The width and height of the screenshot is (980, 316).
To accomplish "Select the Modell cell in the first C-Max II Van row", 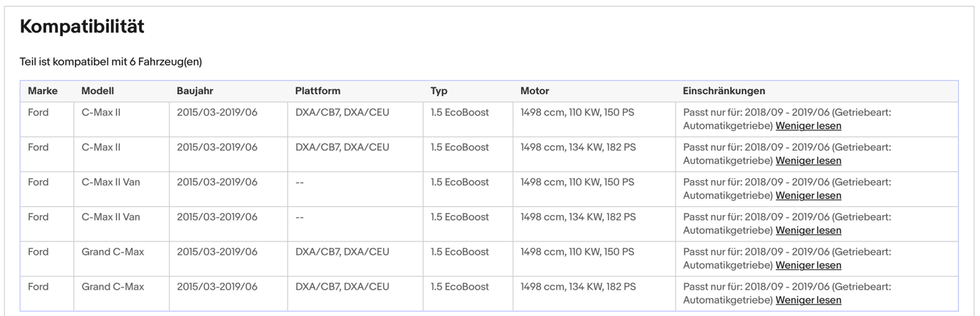I will (x=111, y=182).
